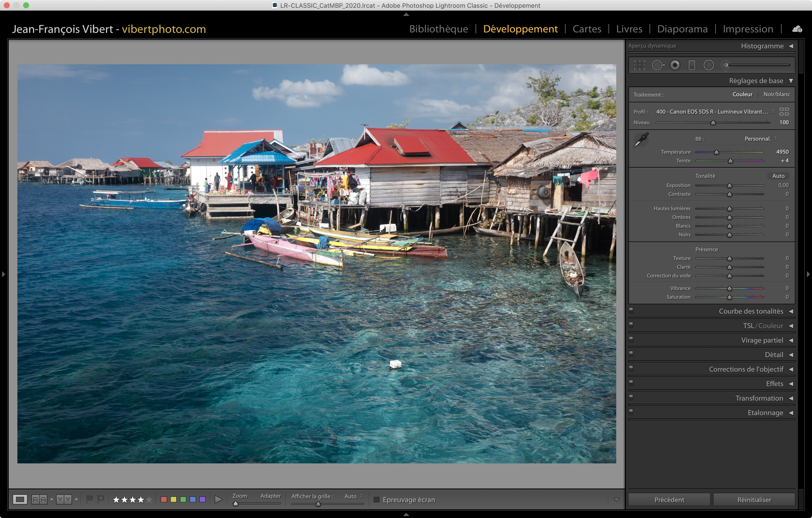Select the radial filter tool
Viewport: 812px width, 518px height.
click(x=709, y=65)
